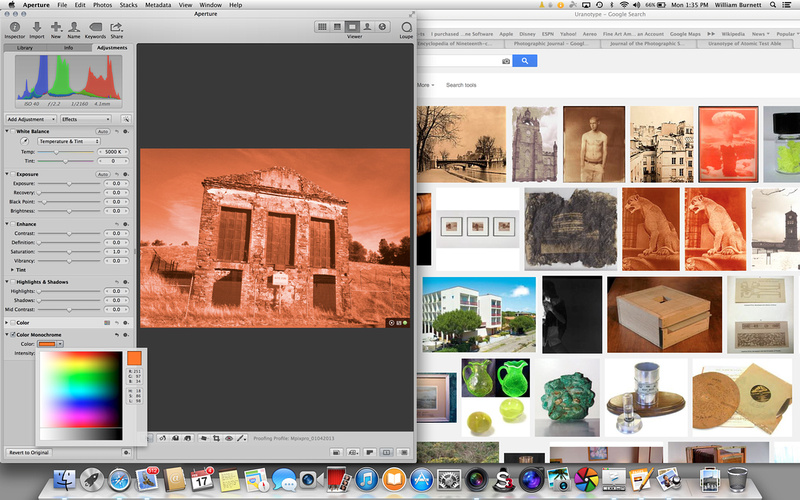Click the Temp slider handle
The image size is (800, 500).
(x=57, y=152)
